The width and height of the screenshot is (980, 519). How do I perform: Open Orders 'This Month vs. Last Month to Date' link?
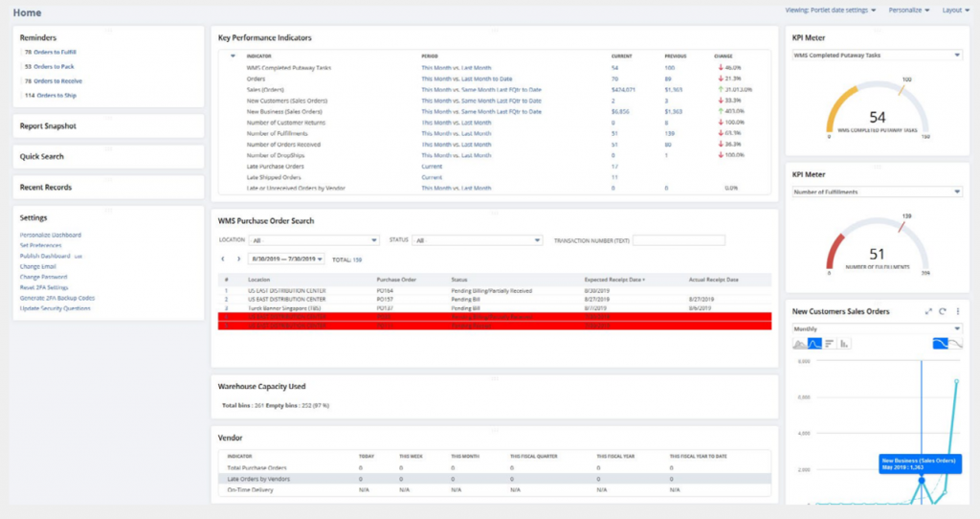click(x=467, y=79)
